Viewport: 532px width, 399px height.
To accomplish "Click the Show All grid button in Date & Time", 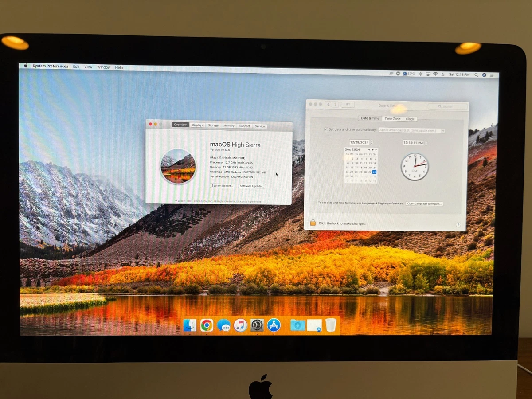I will click(x=348, y=105).
